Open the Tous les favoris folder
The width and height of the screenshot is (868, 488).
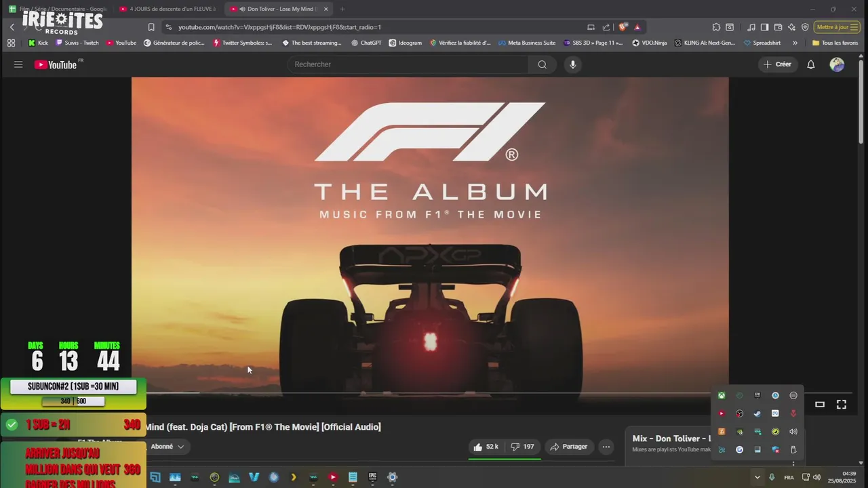(835, 43)
